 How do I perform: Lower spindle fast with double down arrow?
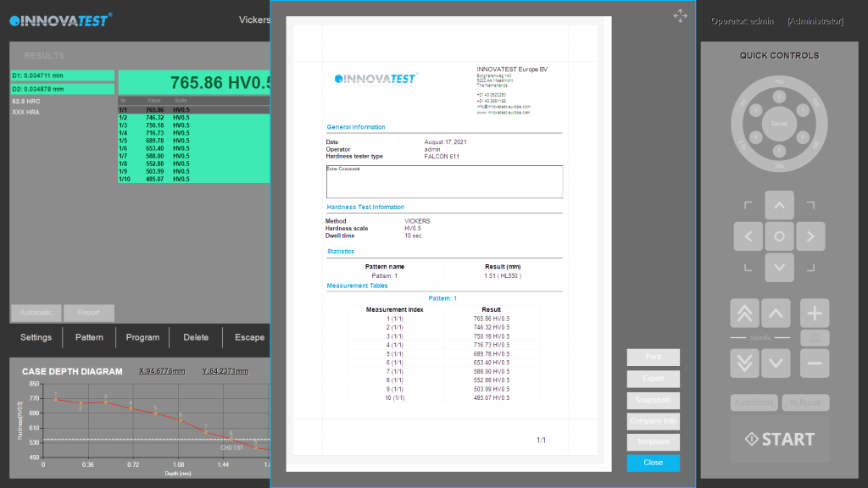click(744, 363)
